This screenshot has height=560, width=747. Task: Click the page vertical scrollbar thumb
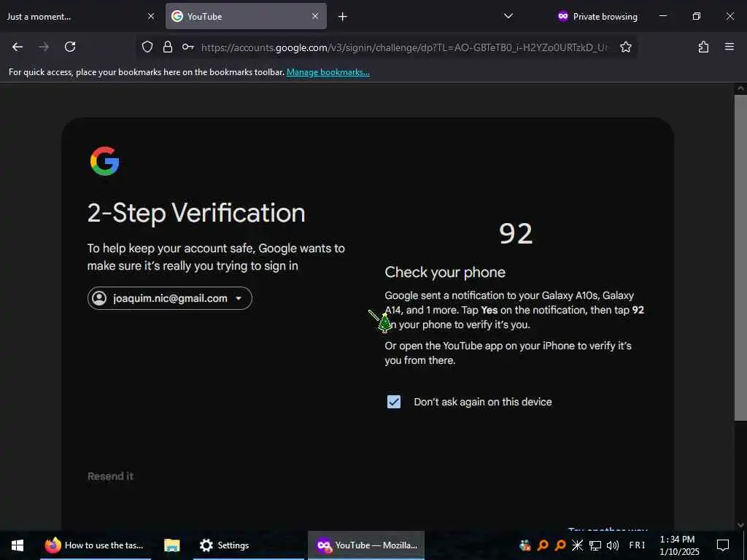tap(740, 257)
